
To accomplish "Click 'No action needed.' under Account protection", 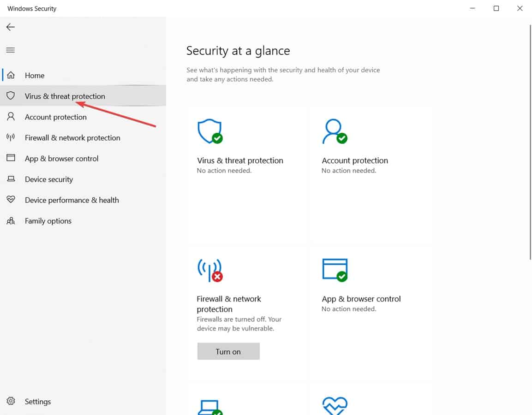I will pyautogui.click(x=349, y=171).
